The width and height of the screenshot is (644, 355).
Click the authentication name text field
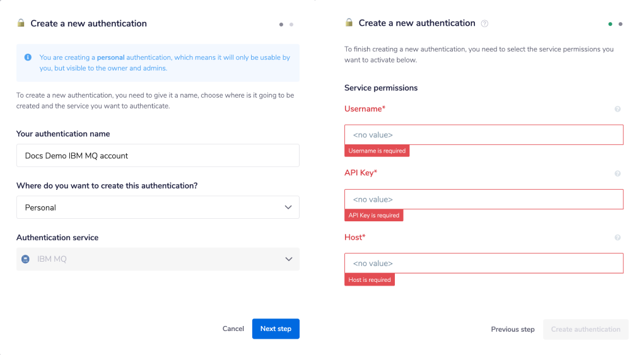[x=158, y=156]
